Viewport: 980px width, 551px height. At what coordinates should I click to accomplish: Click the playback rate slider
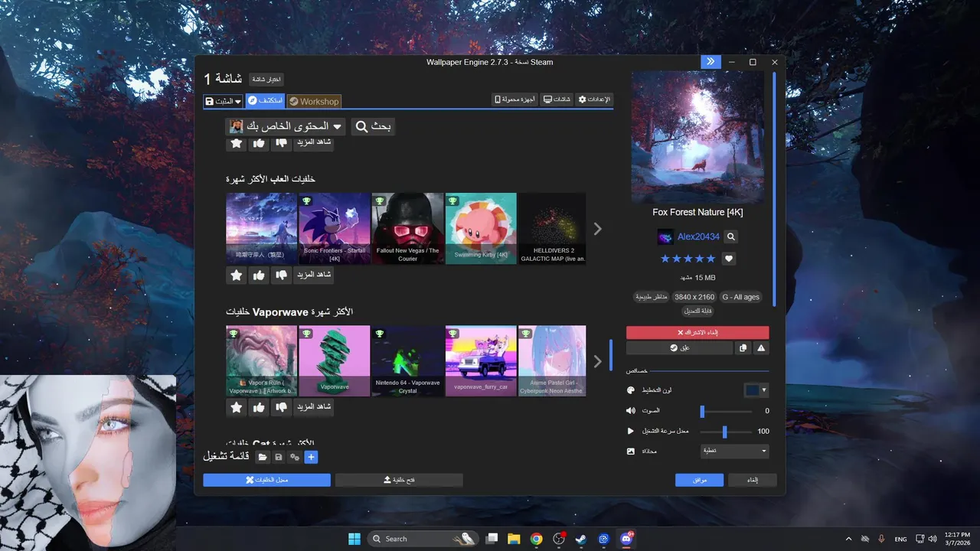pyautogui.click(x=724, y=432)
